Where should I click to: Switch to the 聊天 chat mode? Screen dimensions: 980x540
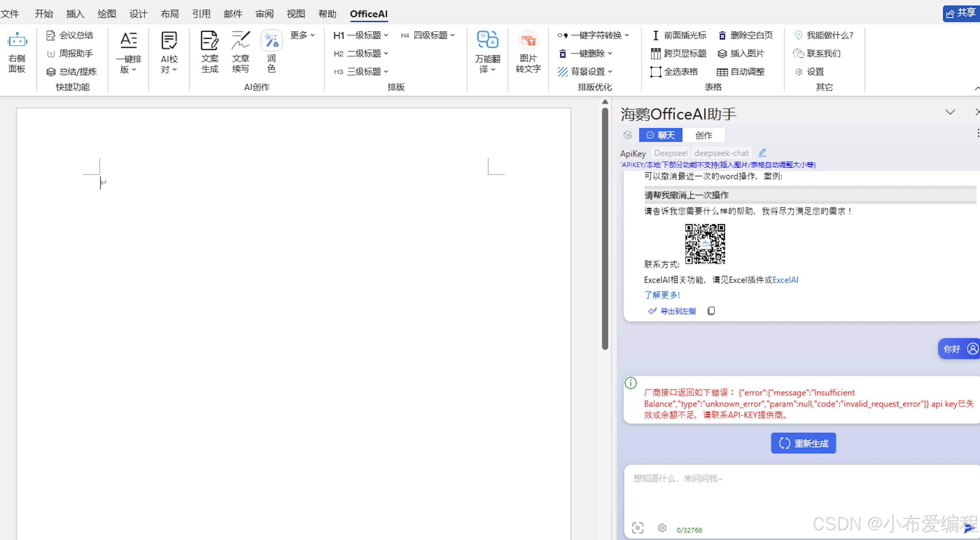coord(660,135)
